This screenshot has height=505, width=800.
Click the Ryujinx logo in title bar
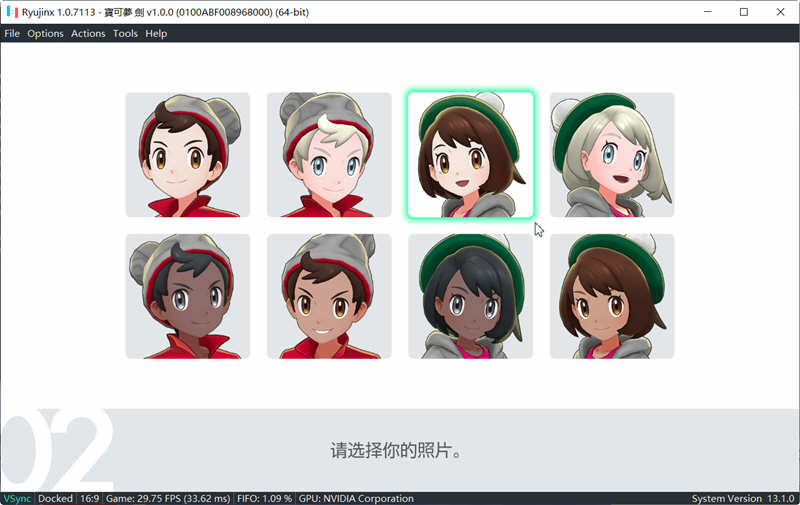click(12, 12)
